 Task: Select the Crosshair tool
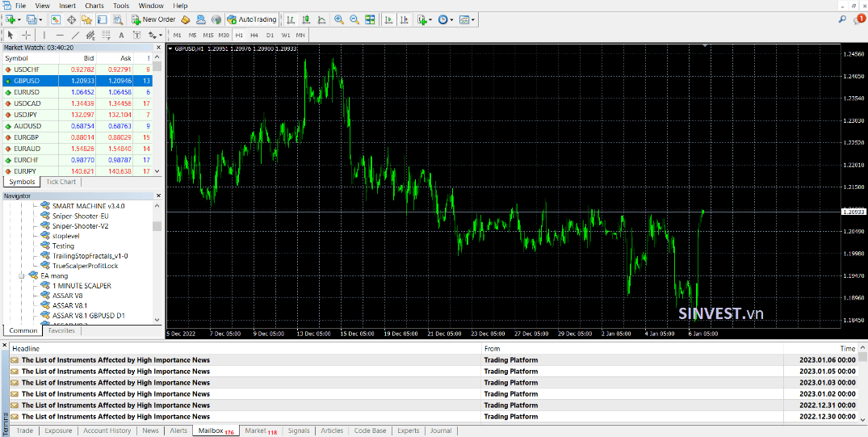[x=26, y=35]
